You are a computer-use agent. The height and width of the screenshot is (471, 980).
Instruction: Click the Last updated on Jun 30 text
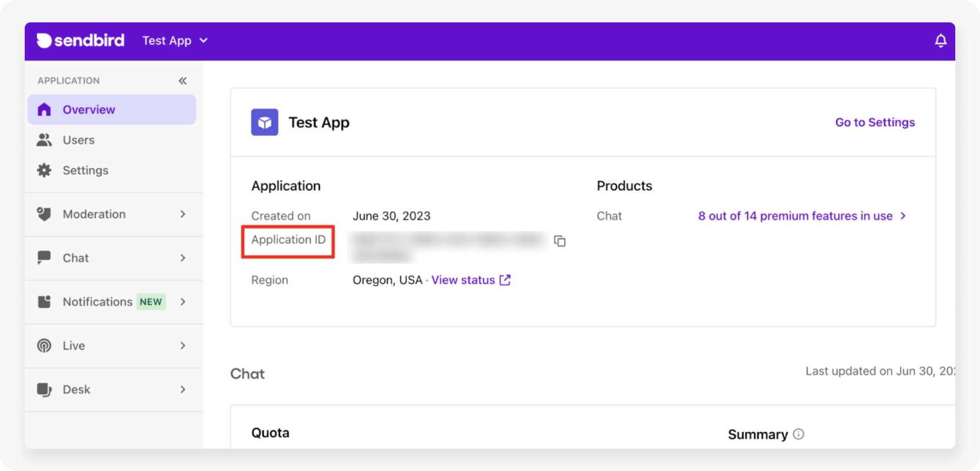(x=880, y=372)
